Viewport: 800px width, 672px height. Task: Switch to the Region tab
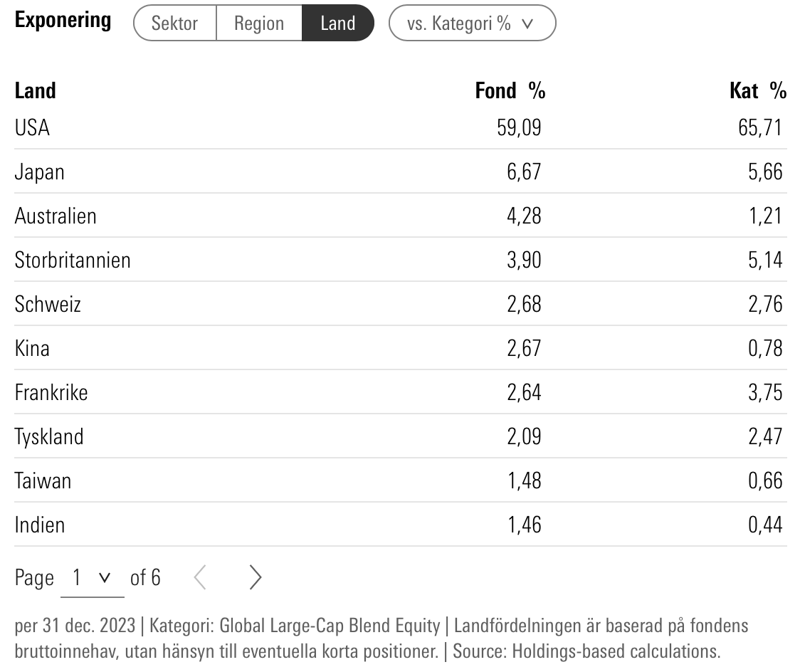coord(259,23)
